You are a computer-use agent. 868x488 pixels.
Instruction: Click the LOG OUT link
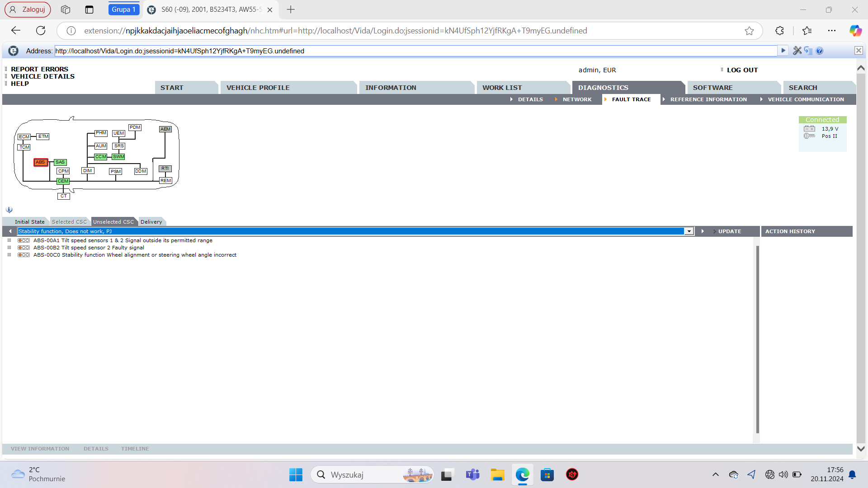coord(742,70)
